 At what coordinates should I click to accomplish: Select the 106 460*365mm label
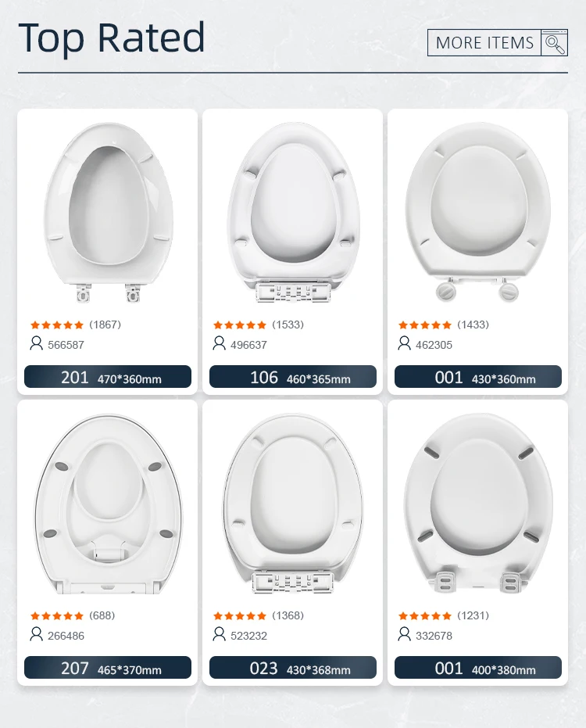click(x=293, y=378)
